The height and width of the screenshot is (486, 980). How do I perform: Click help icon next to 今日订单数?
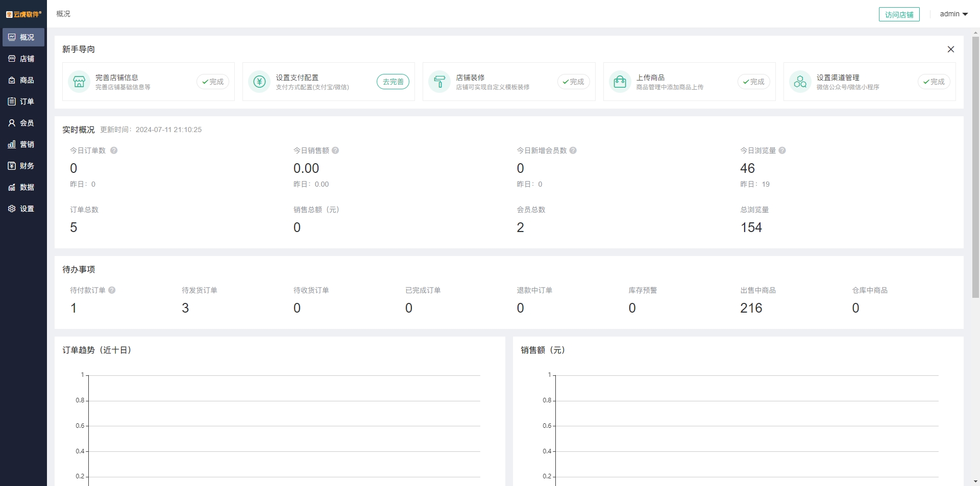pyautogui.click(x=114, y=150)
